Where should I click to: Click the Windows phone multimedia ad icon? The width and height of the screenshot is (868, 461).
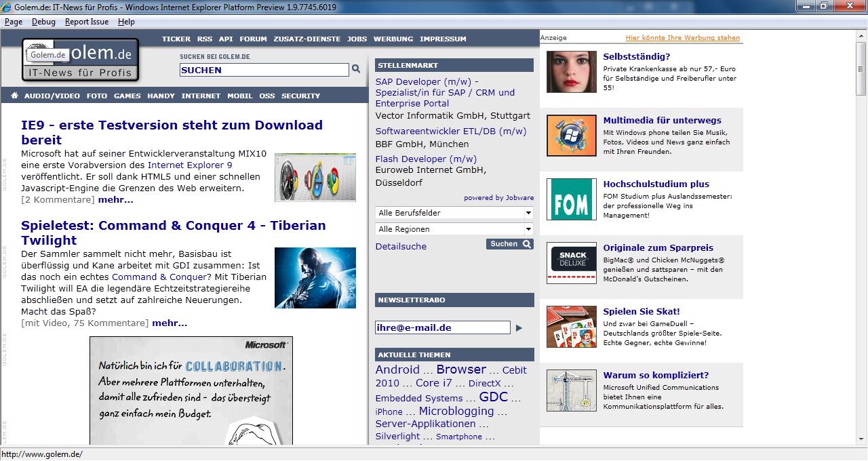(571, 136)
